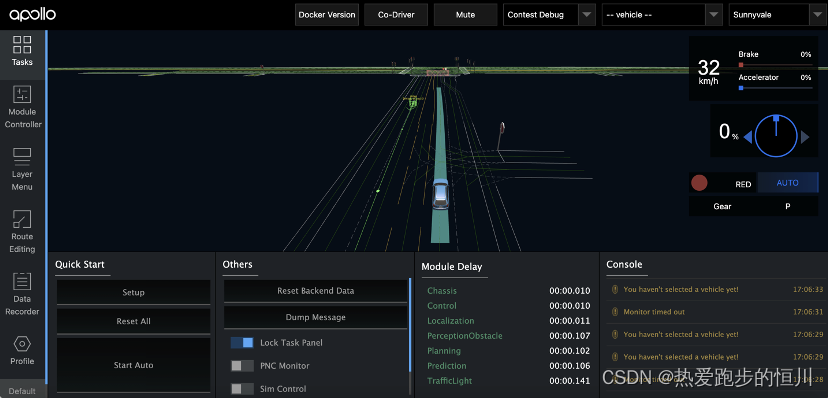This screenshot has width=828, height=398.
Task: Open the Data Recorder sidebar icon
Action: [22, 294]
